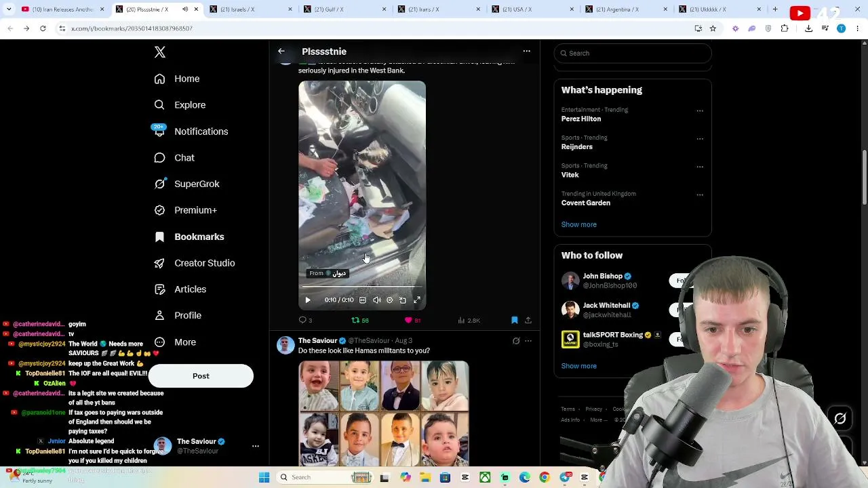Click the X logo in sidebar
Screen dimensions: 868x488
click(160, 52)
